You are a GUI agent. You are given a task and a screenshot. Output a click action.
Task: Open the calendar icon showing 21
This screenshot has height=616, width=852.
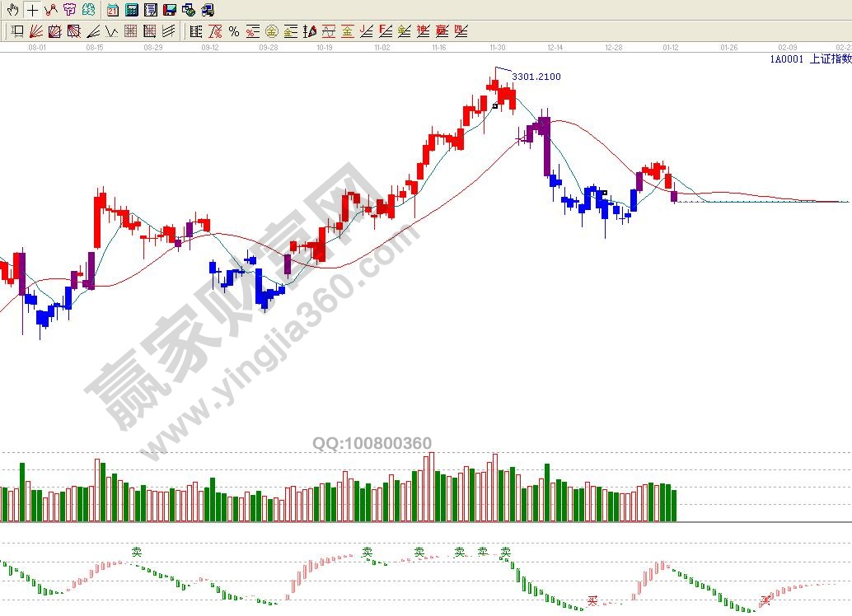[113, 10]
